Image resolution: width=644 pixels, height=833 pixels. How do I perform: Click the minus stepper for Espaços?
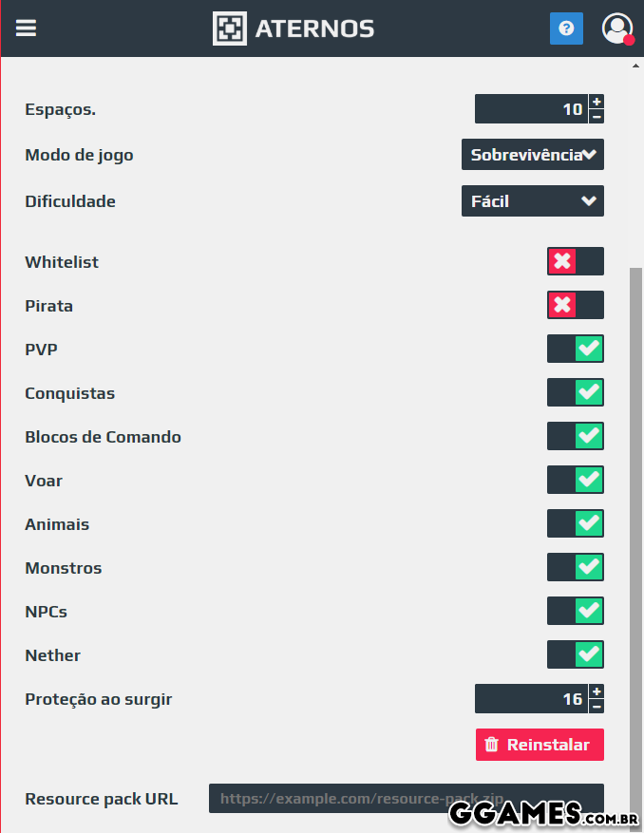coord(597,116)
